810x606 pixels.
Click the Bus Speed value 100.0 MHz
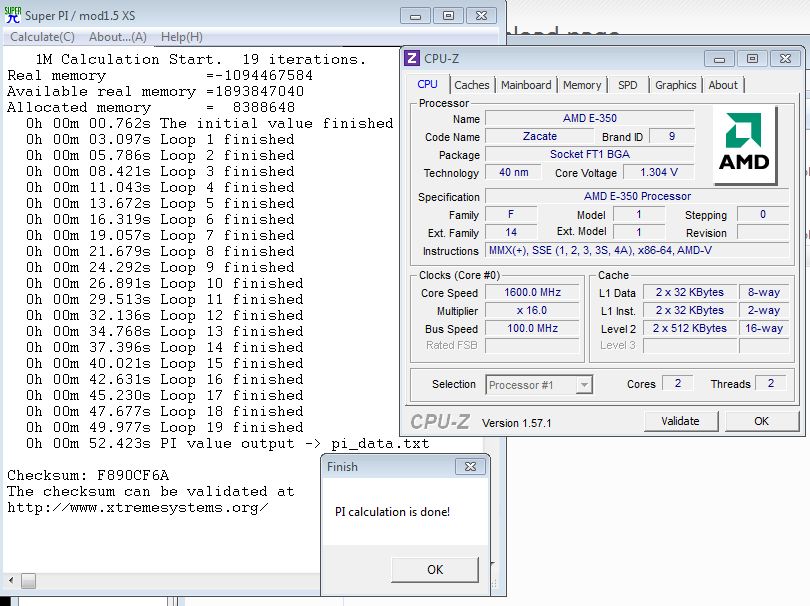click(532, 329)
